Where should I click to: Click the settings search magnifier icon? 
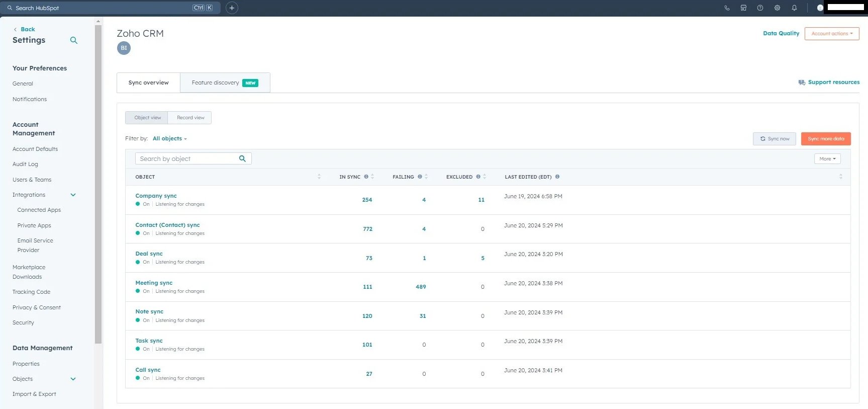pos(74,40)
